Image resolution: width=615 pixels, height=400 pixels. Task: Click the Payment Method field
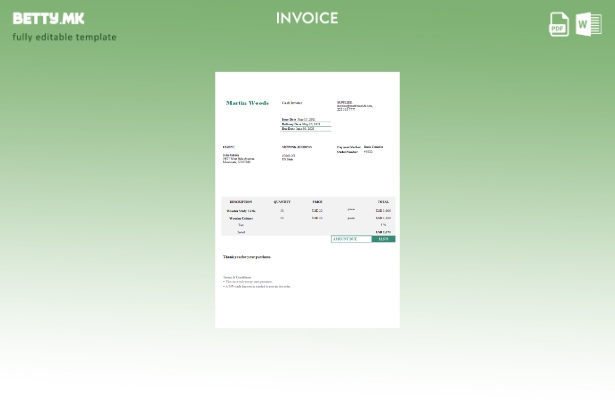click(349, 147)
